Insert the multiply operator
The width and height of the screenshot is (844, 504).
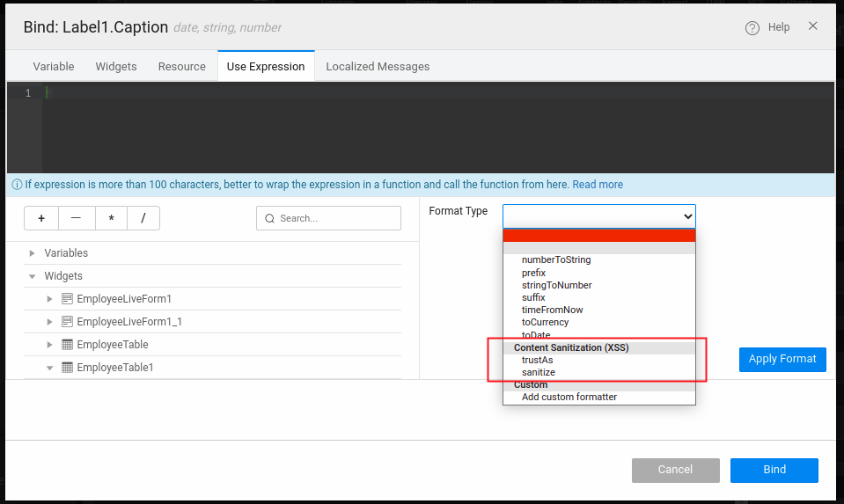click(x=111, y=218)
